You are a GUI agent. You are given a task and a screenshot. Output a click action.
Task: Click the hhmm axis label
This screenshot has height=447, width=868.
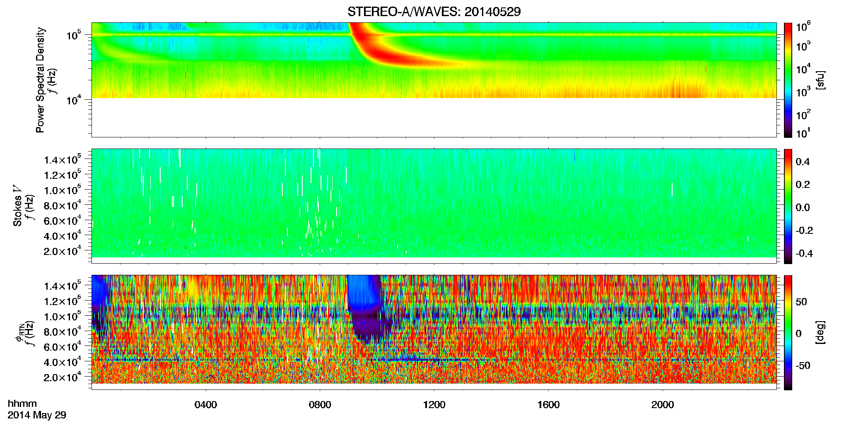click(x=22, y=404)
